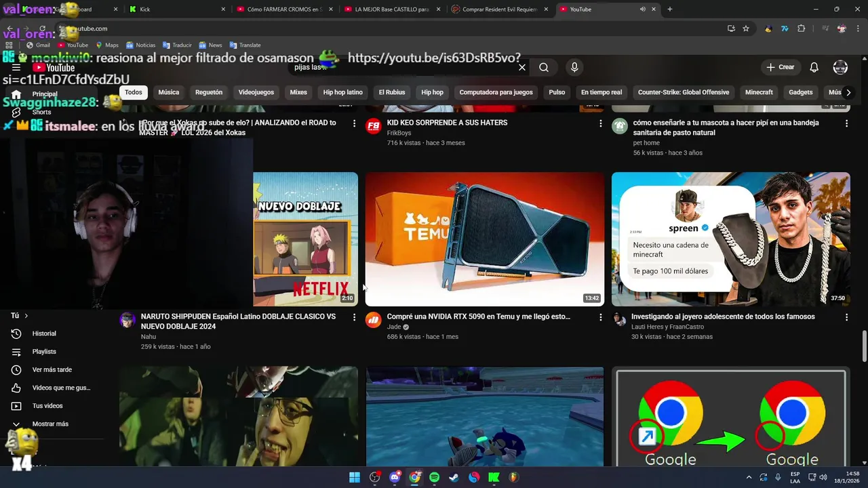Open the Jade channel avatar

click(374, 321)
